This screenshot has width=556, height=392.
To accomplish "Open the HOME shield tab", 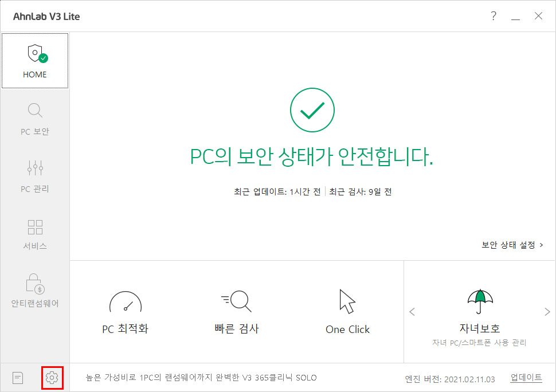I will [35, 61].
